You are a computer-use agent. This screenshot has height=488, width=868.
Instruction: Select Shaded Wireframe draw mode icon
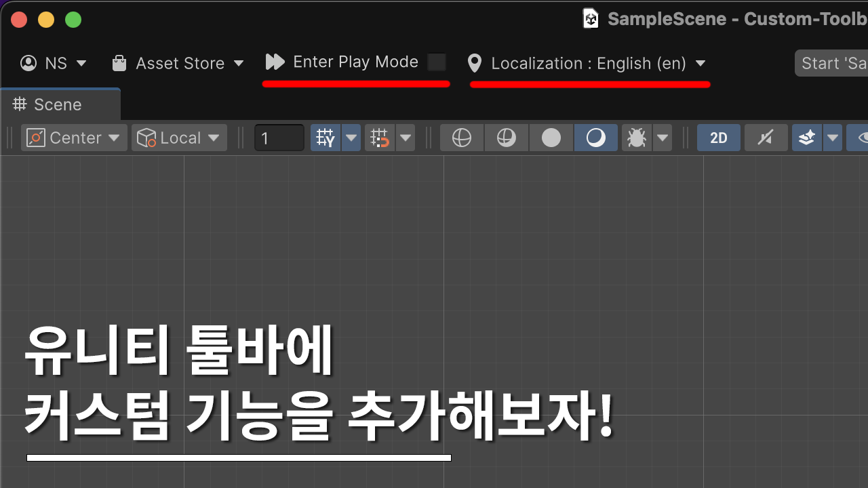(x=506, y=138)
